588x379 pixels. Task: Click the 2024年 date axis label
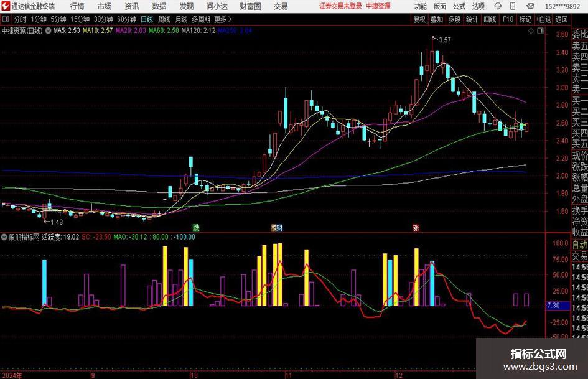(x=12, y=375)
